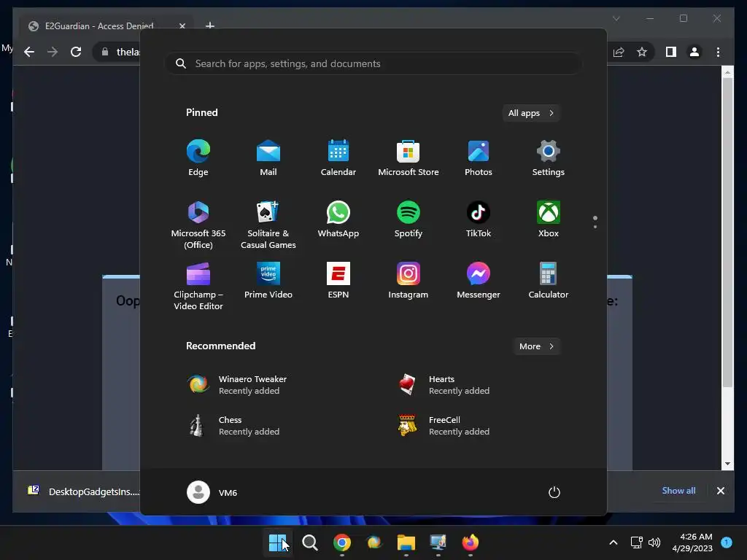Open the recommended Chess game
This screenshot has height=560, width=747.
coord(233,426)
